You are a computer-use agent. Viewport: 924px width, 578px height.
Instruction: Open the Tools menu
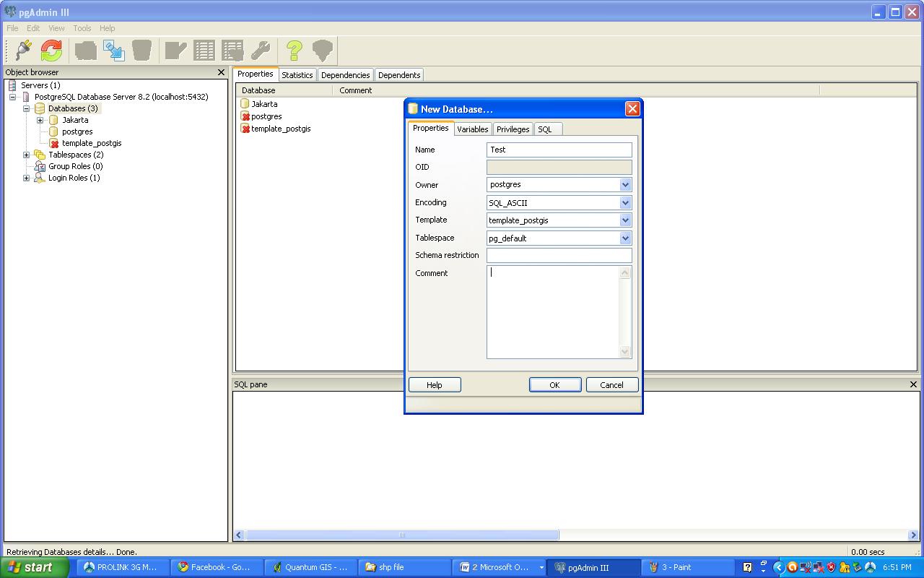[x=81, y=28]
